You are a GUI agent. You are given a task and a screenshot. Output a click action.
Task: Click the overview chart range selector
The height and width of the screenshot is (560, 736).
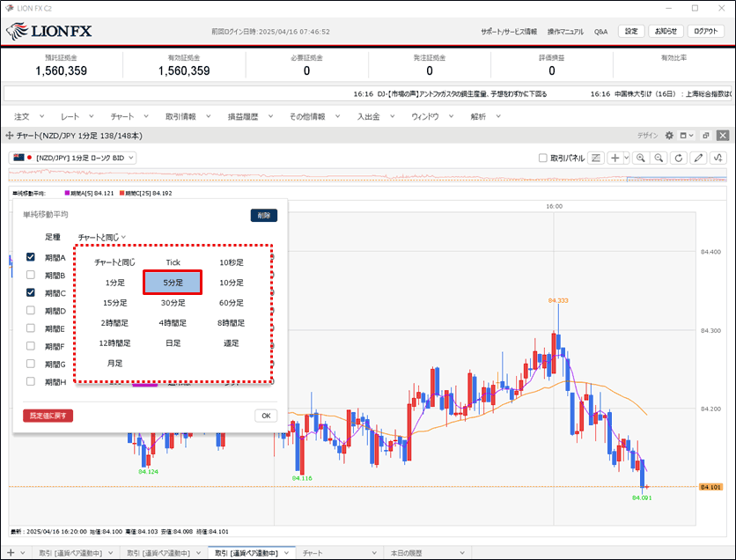[677, 179]
